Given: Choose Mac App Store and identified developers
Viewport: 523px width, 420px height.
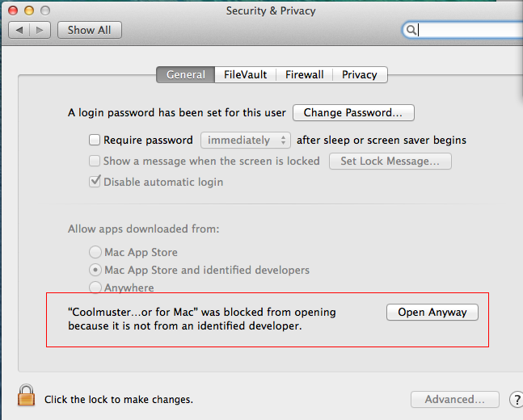Looking at the screenshot, I should pos(95,270).
